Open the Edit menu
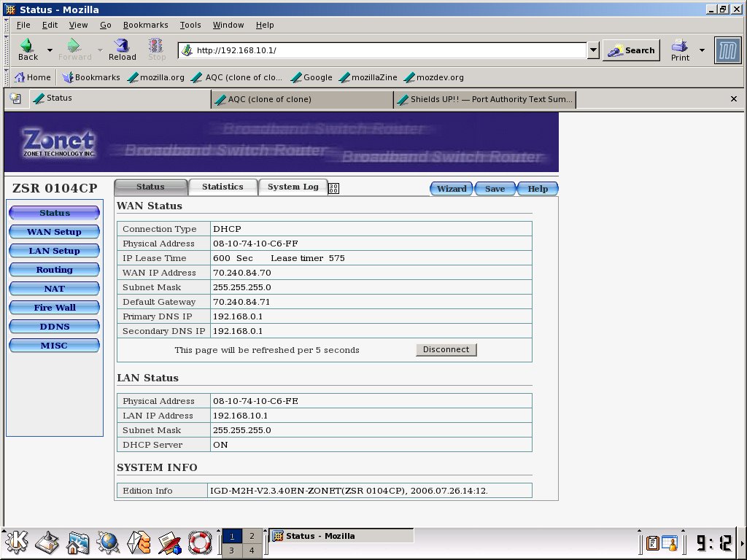747x560 pixels. [50, 25]
